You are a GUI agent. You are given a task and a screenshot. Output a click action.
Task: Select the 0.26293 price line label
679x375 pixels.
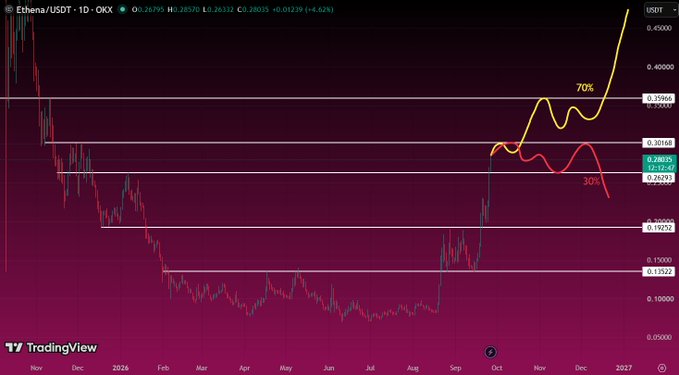tap(659, 178)
